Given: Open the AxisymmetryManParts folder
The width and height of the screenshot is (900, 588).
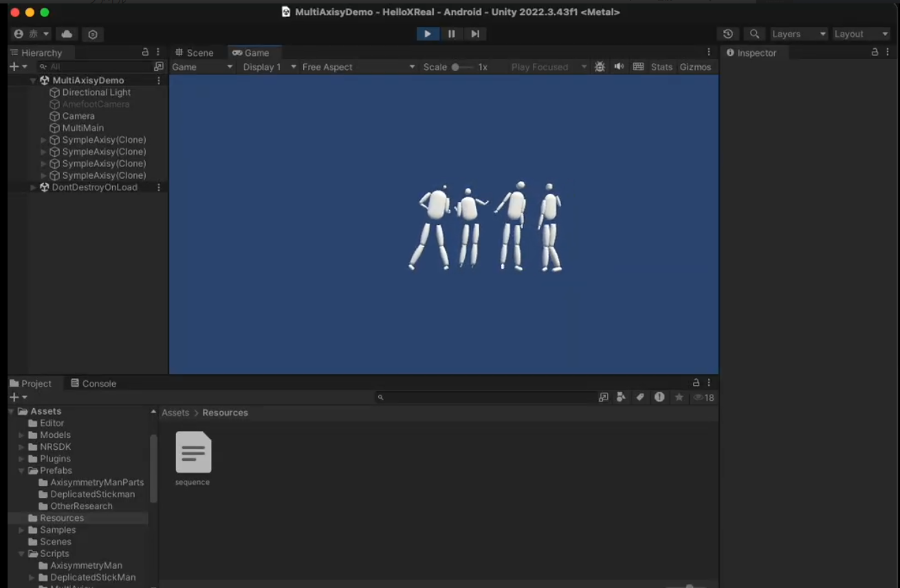Looking at the screenshot, I should click(91, 482).
